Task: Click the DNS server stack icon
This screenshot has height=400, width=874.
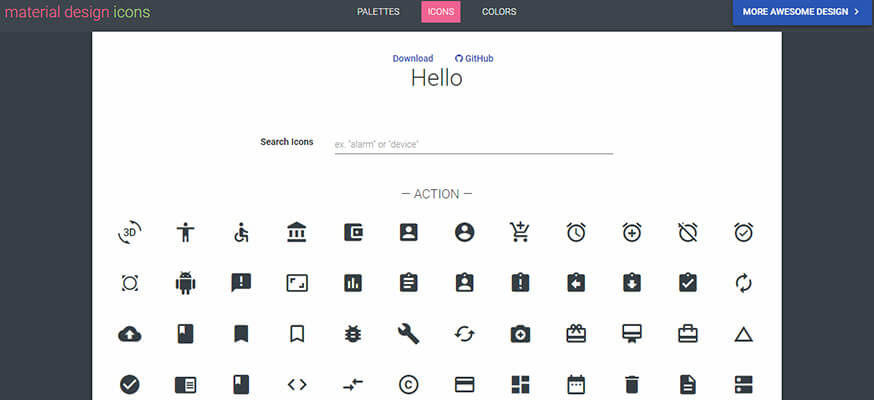Action: coord(744,384)
